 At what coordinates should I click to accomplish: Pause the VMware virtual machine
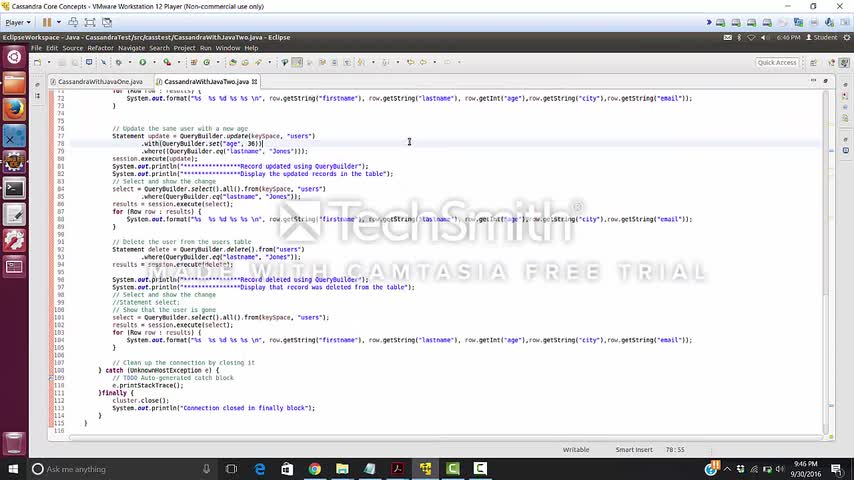[47, 22]
